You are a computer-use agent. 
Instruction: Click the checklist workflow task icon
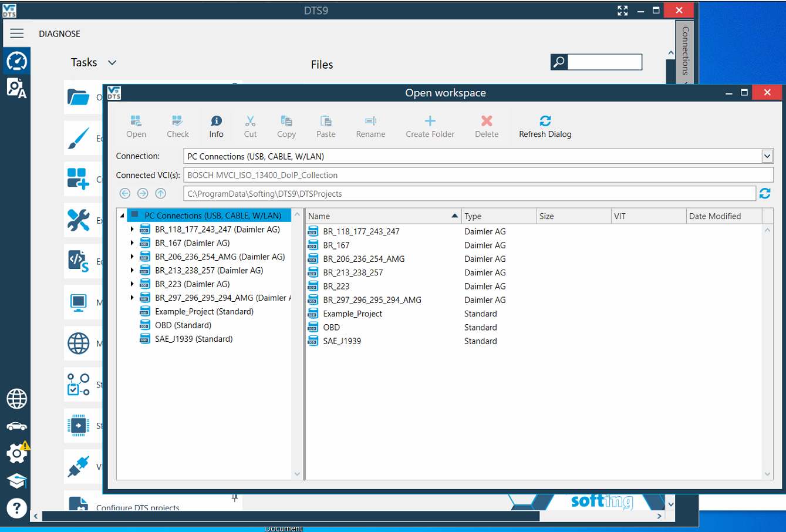(x=78, y=385)
